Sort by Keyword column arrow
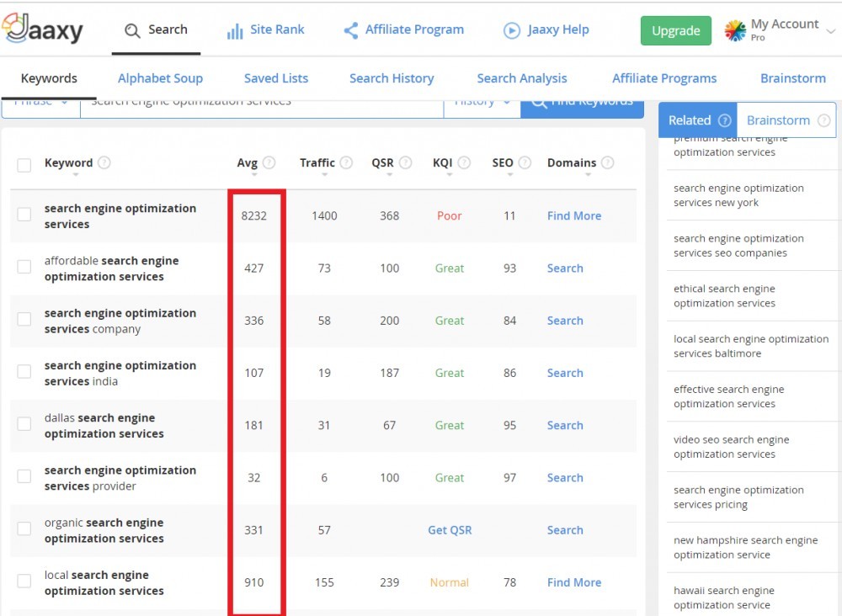The image size is (842, 616). click(x=76, y=175)
